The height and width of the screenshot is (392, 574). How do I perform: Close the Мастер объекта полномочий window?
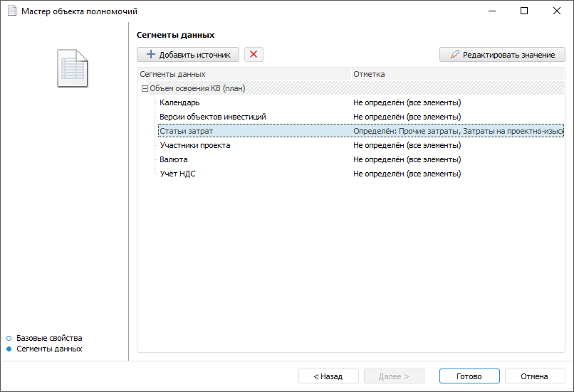pyautogui.click(x=557, y=11)
